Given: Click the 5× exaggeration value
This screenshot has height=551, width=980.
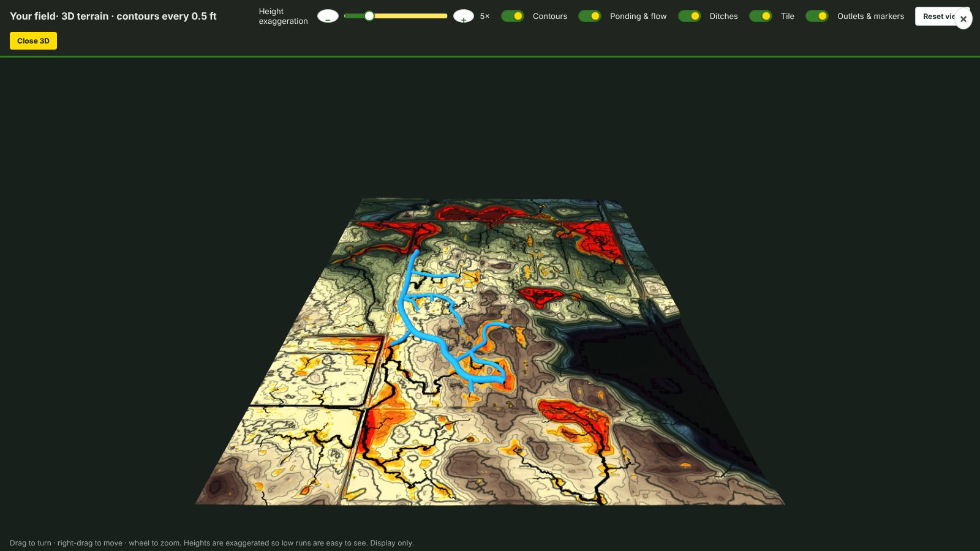Looking at the screenshot, I should point(484,17).
